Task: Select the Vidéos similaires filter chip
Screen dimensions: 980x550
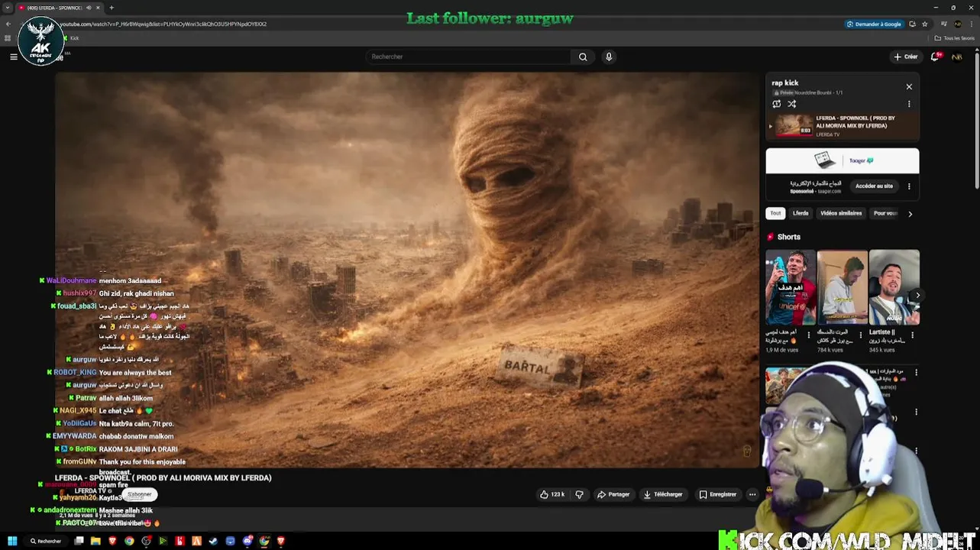Action: click(x=841, y=213)
